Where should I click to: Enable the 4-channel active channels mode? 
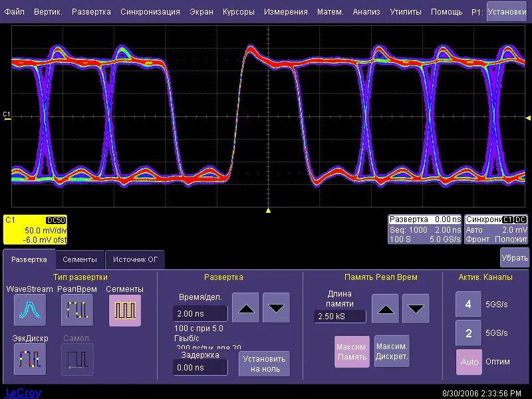[469, 304]
